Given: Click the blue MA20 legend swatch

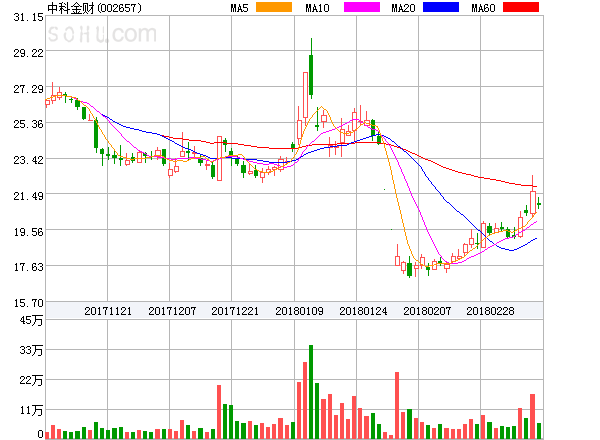Looking at the screenshot, I should point(441,7).
